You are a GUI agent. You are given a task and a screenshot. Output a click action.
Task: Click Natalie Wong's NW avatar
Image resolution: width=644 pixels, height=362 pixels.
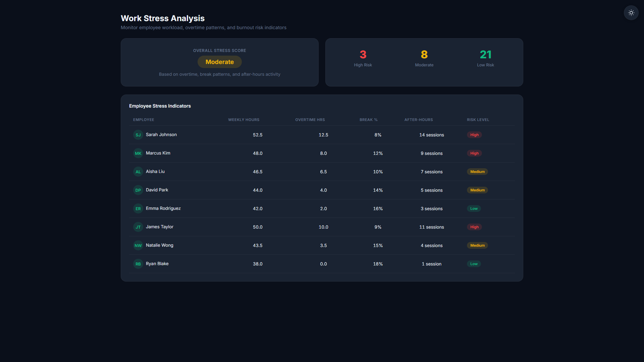138,245
